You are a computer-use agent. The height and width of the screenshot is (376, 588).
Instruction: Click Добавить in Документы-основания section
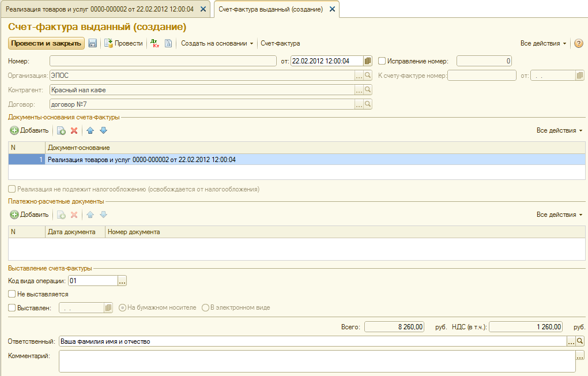[29, 130]
